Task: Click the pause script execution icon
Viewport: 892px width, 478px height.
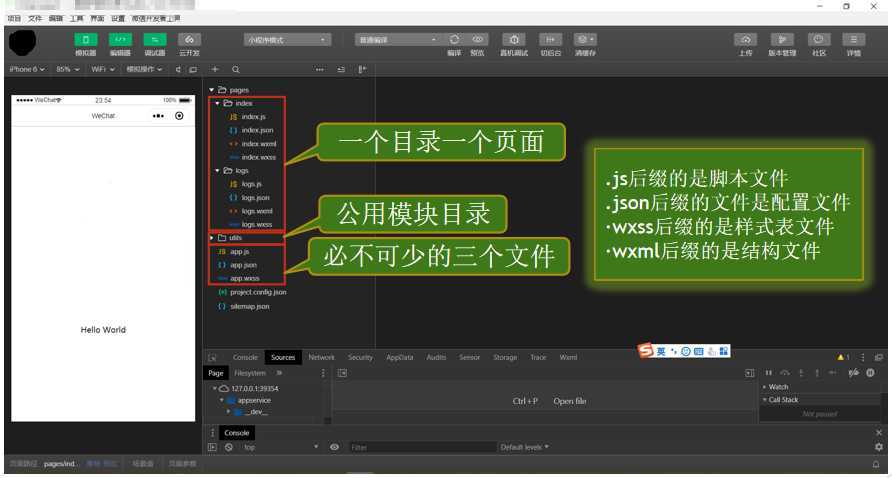Action: click(769, 373)
